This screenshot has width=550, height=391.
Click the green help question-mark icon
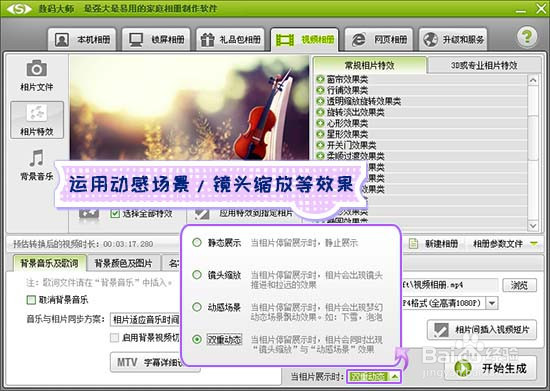click(x=526, y=36)
